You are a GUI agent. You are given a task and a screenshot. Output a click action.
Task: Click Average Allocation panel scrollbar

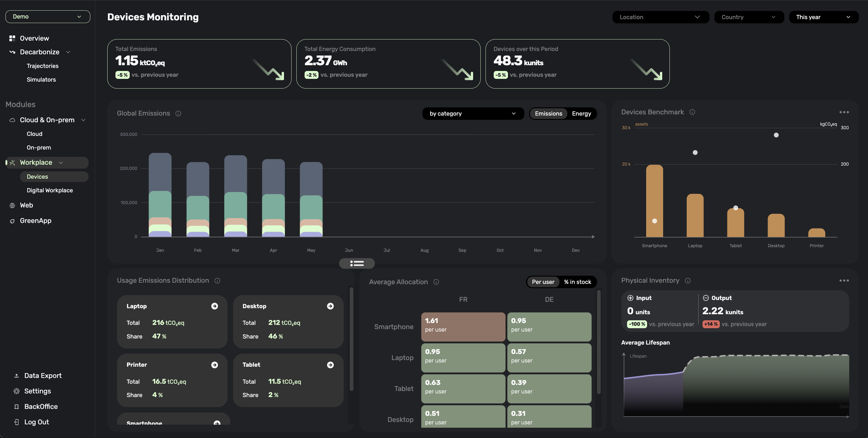click(x=599, y=342)
